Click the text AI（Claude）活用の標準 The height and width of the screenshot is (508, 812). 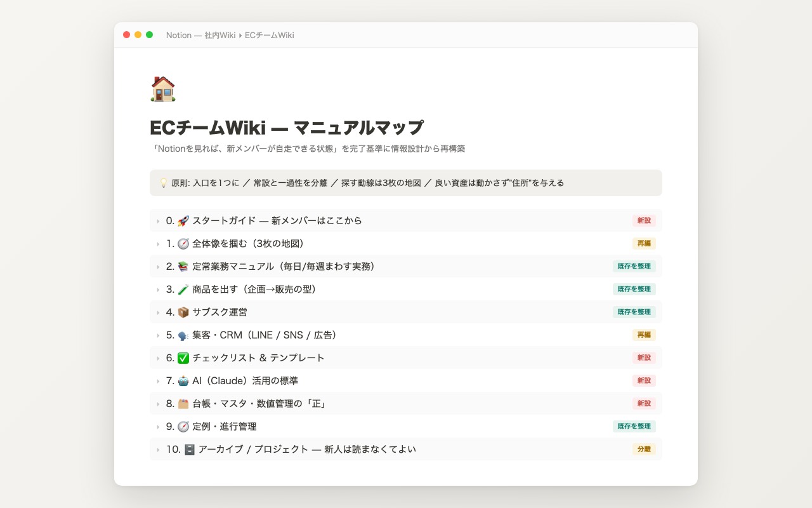[245, 381]
